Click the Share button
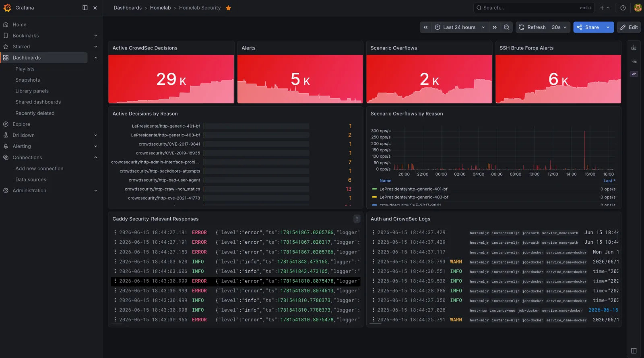This screenshot has width=644, height=358. [588, 27]
